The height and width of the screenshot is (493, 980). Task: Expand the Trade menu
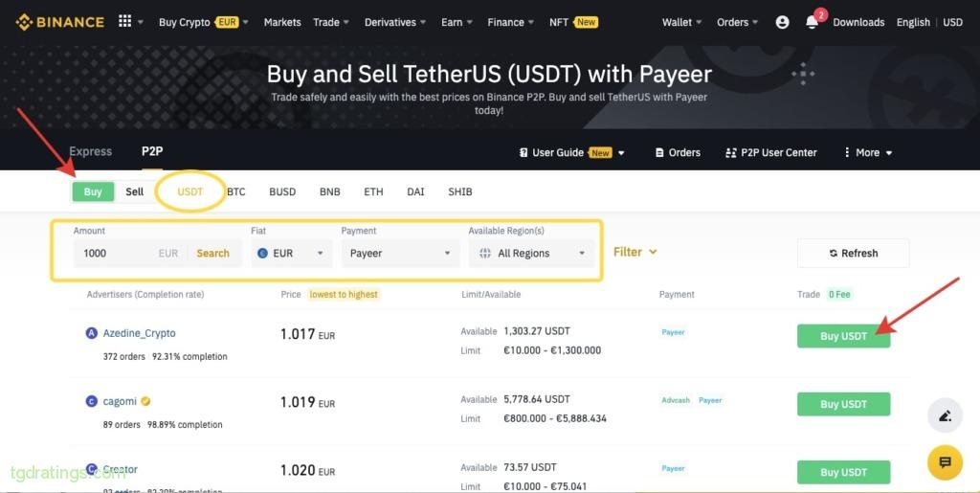click(330, 22)
